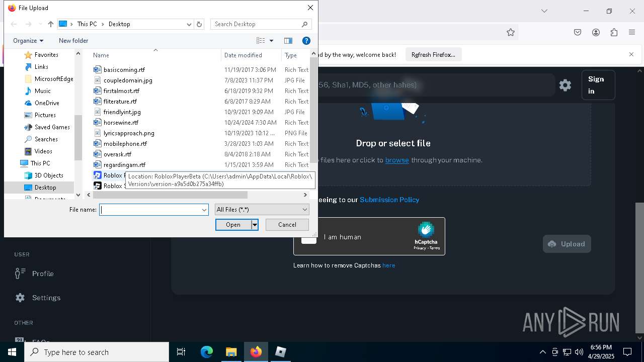Open Firefox extensions puzzle icon
644x362 pixels.
point(614,32)
